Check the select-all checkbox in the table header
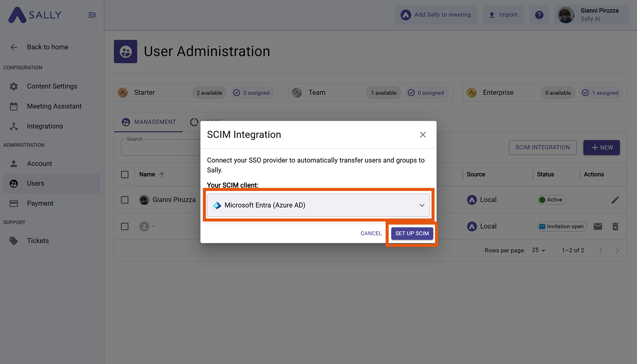637x364 pixels. coord(125,174)
